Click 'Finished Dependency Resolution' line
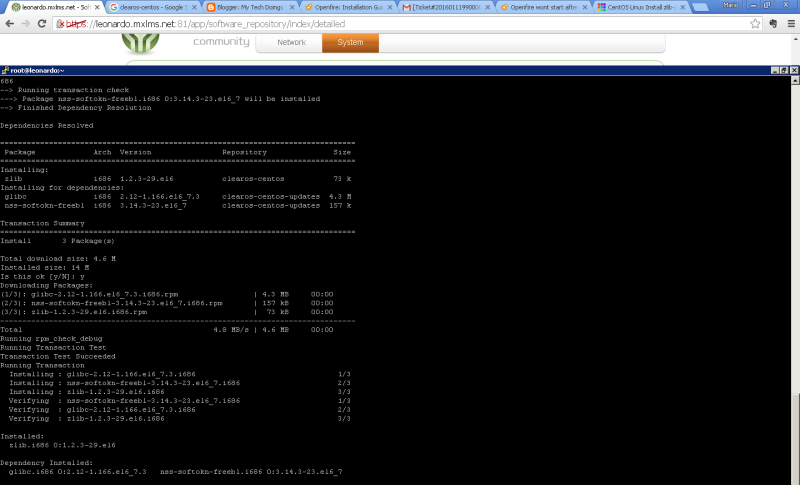800x485 pixels. coord(76,108)
